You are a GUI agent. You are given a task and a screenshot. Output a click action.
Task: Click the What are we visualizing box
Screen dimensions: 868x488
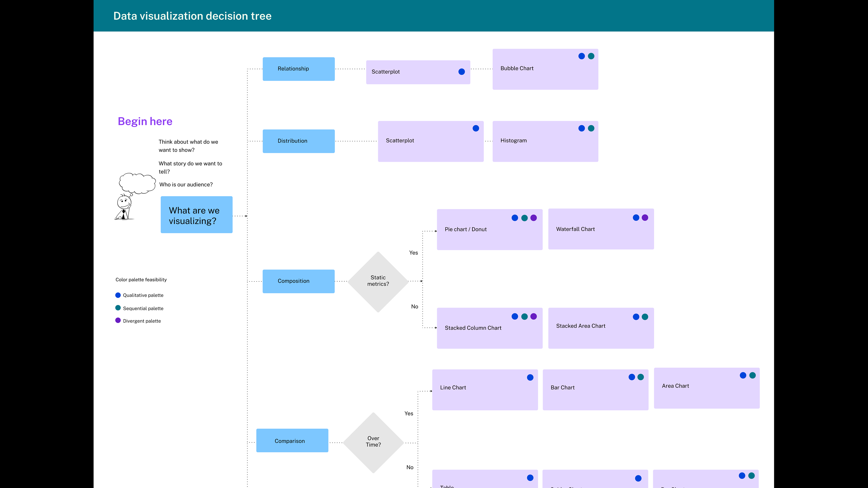tap(196, 215)
